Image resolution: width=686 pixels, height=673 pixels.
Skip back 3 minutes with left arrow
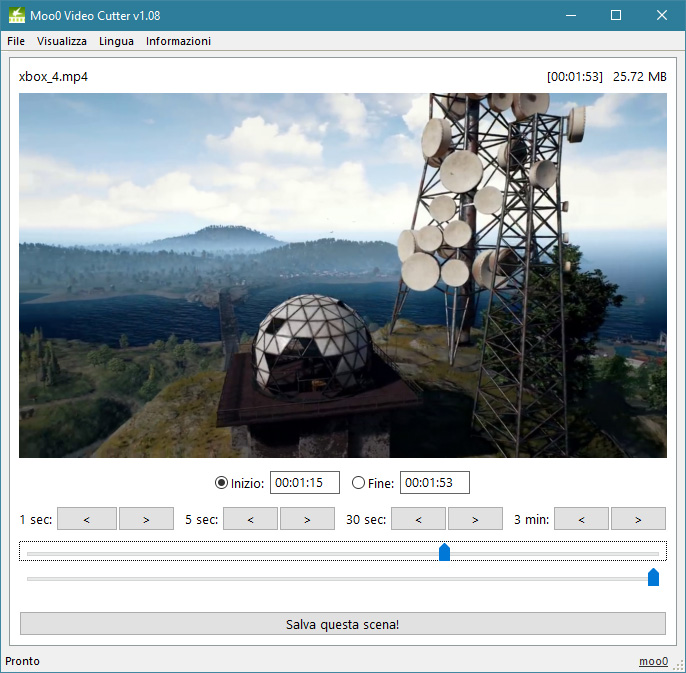[581, 519]
